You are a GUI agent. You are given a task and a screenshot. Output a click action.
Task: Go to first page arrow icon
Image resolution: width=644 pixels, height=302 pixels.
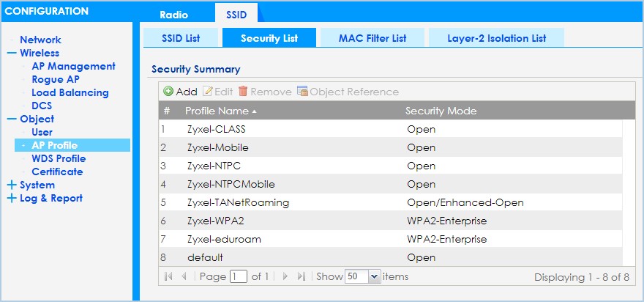click(x=168, y=276)
